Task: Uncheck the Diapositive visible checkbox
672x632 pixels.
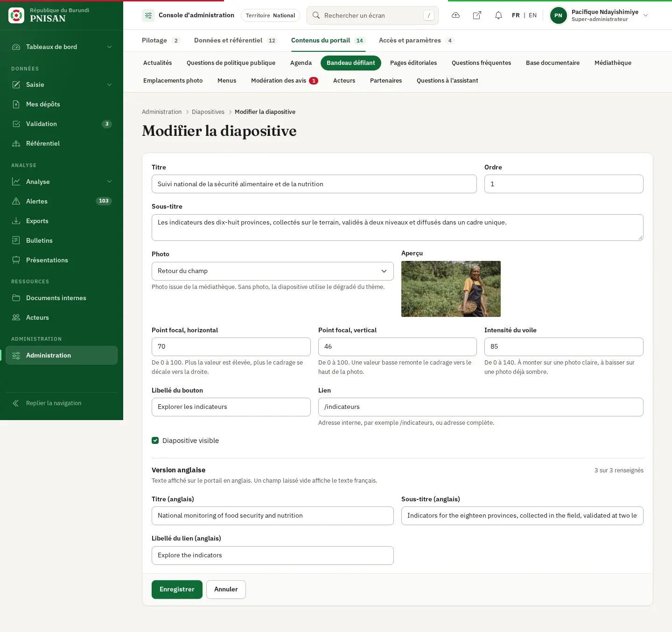Action: click(x=155, y=441)
